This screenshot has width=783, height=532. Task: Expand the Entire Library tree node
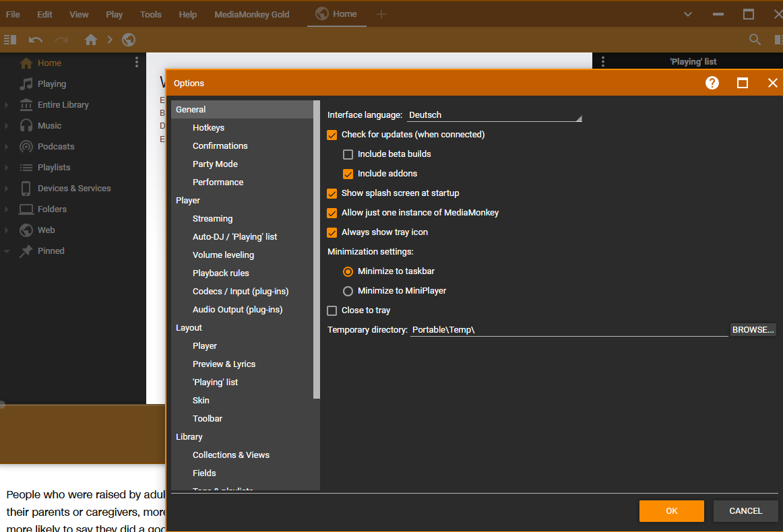(7, 105)
